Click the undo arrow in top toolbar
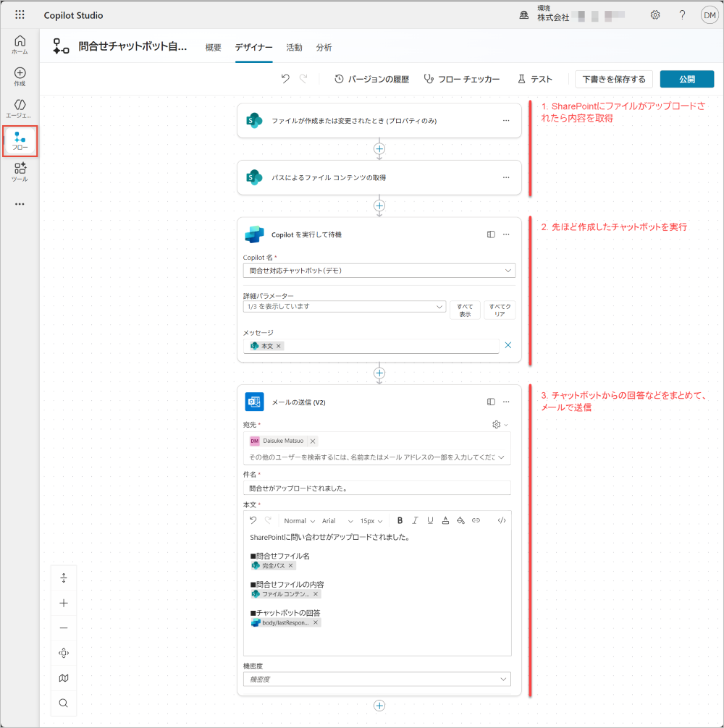The width and height of the screenshot is (724, 728). pos(285,79)
